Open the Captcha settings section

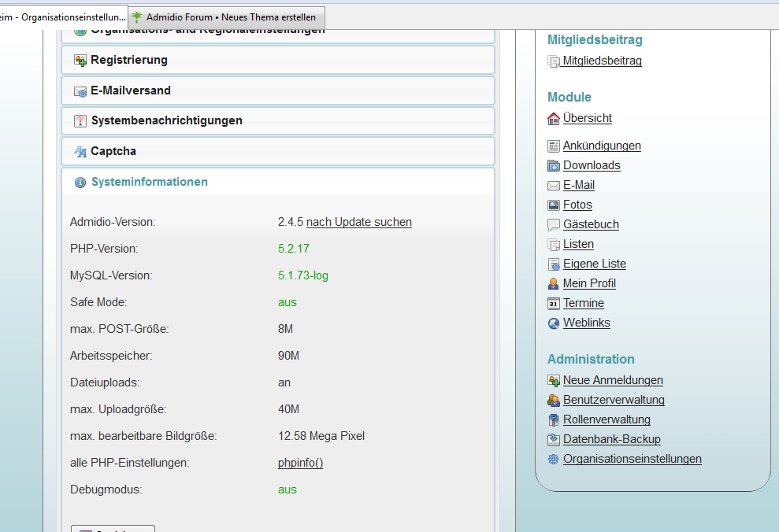pyautogui.click(x=113, y=151)
